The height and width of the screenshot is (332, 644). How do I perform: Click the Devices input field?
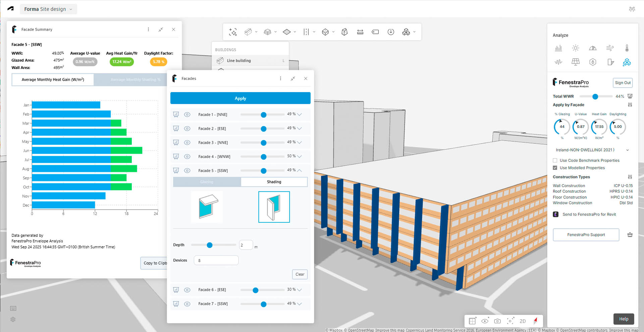click(x=216, y=260)
